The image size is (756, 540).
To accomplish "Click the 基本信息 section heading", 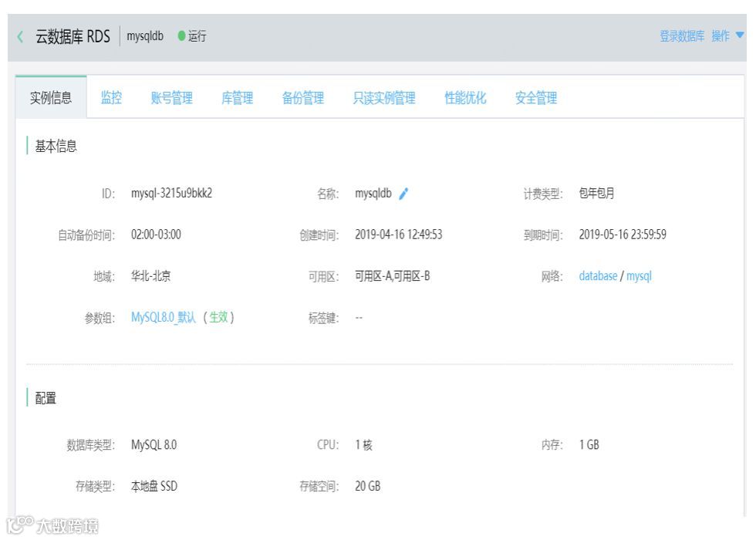I will (56, 146).
